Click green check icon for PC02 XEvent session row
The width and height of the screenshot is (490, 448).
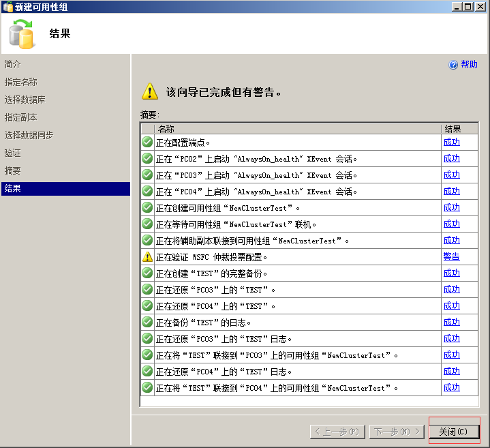tap(147, 159)
